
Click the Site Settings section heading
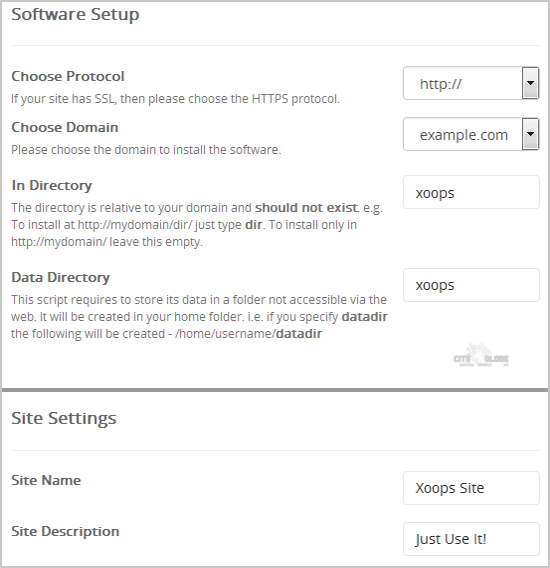coord(64,418)
